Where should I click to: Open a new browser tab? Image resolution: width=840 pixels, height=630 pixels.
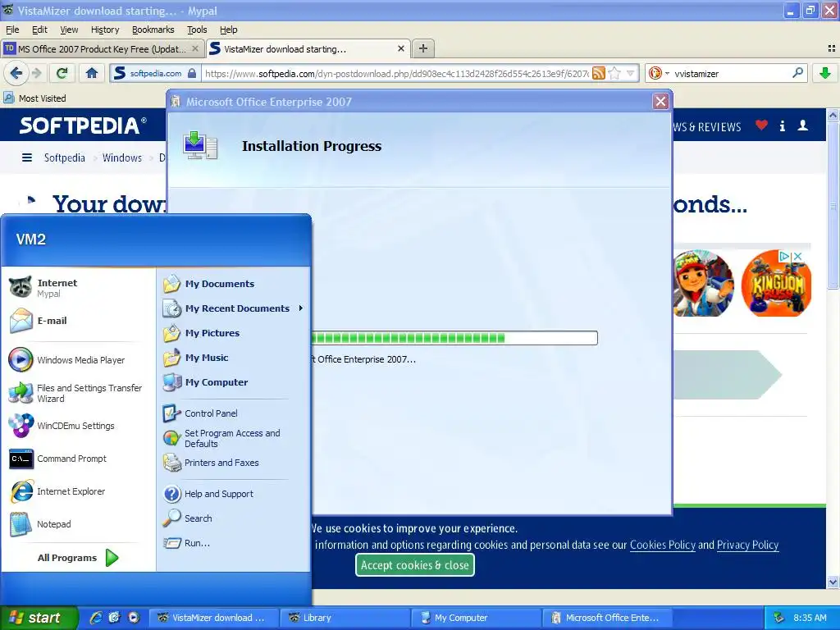423,48
